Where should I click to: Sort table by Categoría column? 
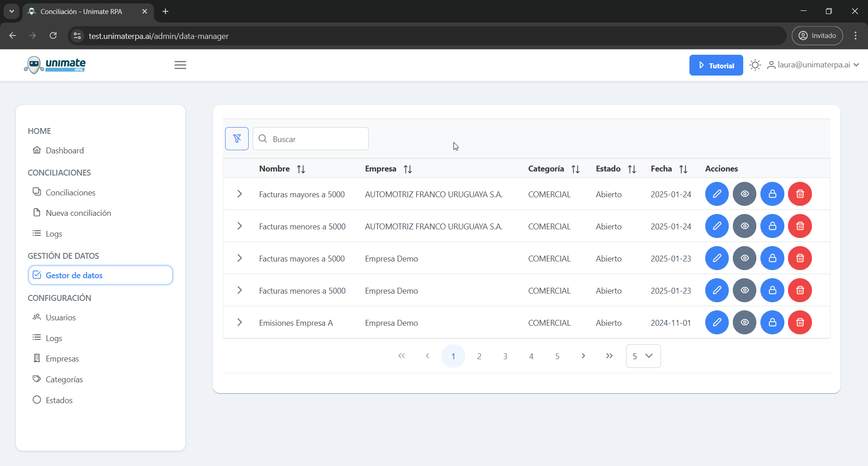[x=576, y=169]
